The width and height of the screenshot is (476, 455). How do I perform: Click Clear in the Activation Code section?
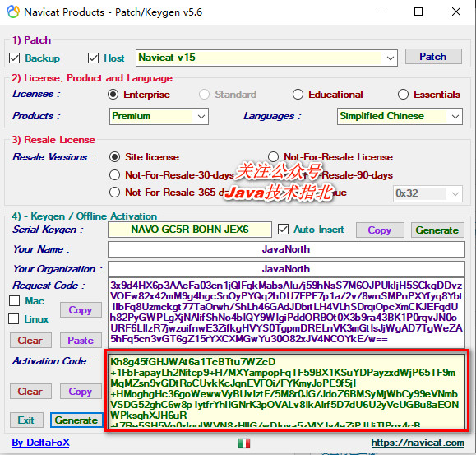(30, 391)
